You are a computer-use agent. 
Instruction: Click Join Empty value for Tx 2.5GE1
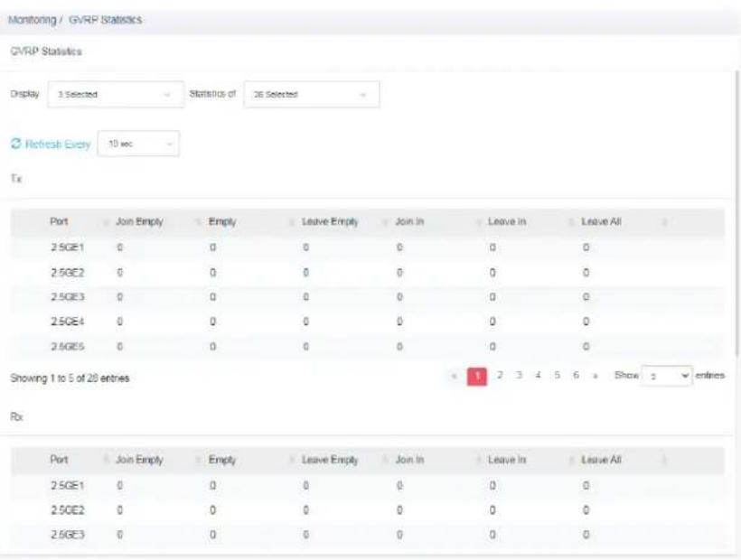[120, 247]
